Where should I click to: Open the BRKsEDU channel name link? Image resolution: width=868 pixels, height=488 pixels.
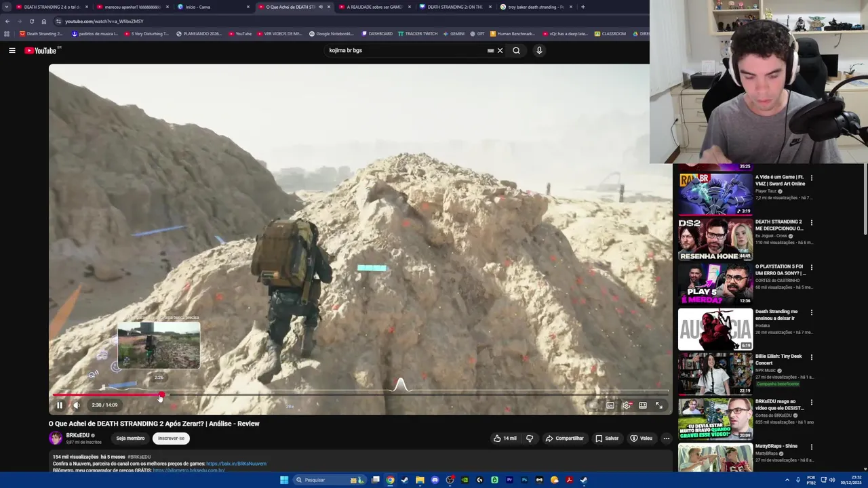point(77,435)
